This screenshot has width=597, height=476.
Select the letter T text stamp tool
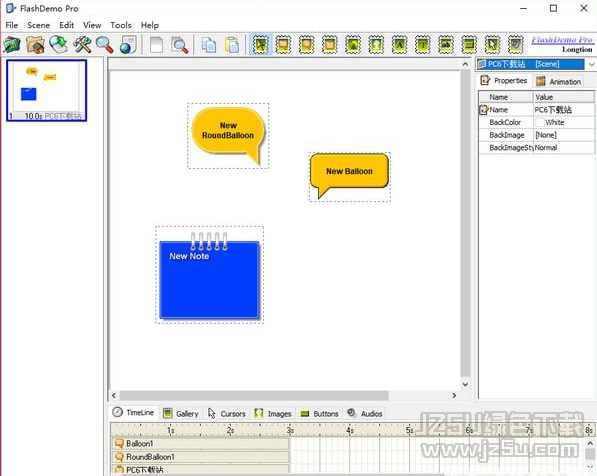click(423, 44)
